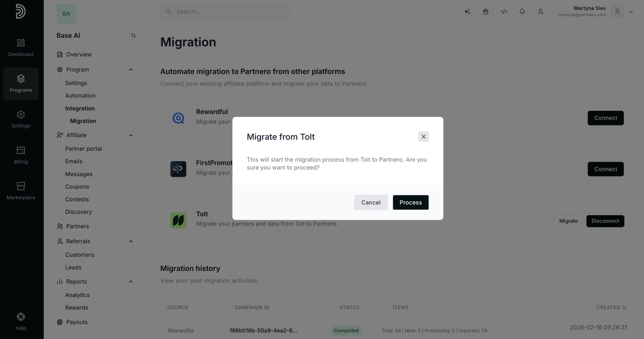
Task: Open the user account dropdown arrow
Action: (x=631, y=12)
